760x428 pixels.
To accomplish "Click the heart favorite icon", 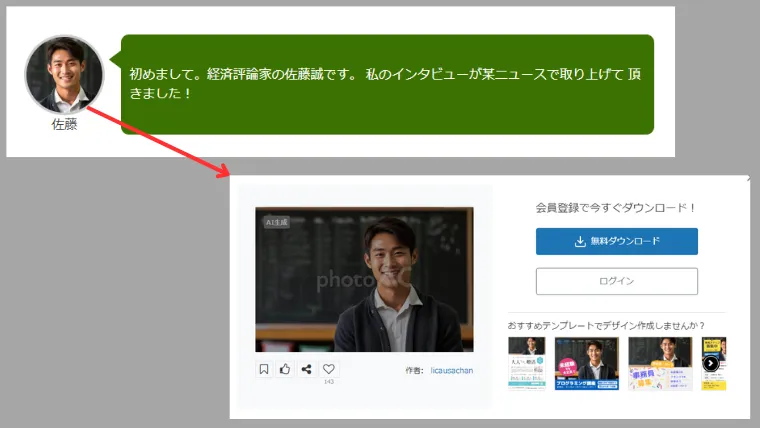I will (x=328, y=369).
